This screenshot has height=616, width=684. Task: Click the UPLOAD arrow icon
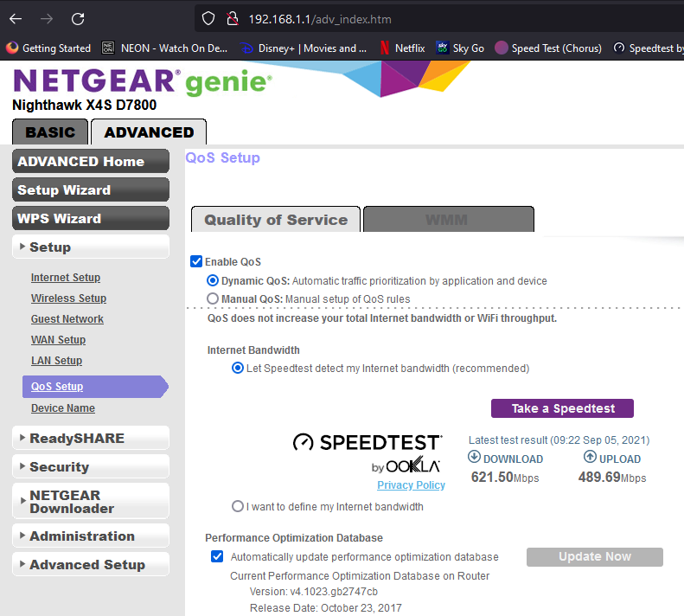(x=590, y=457)
